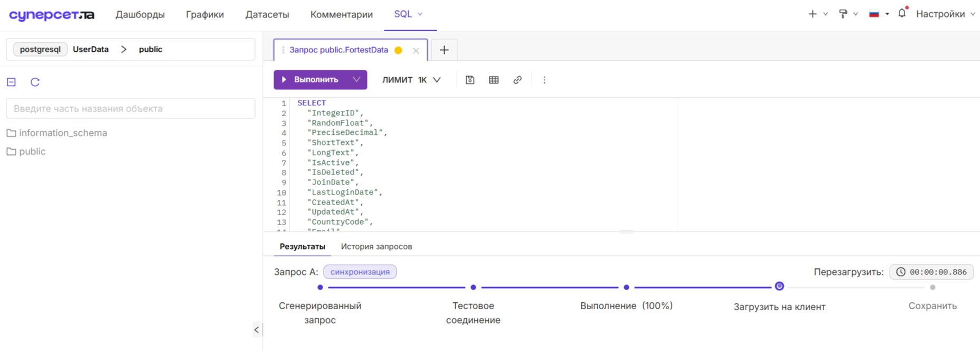
Task: Focus the object name search field
Action: click(x=130, y=108)
